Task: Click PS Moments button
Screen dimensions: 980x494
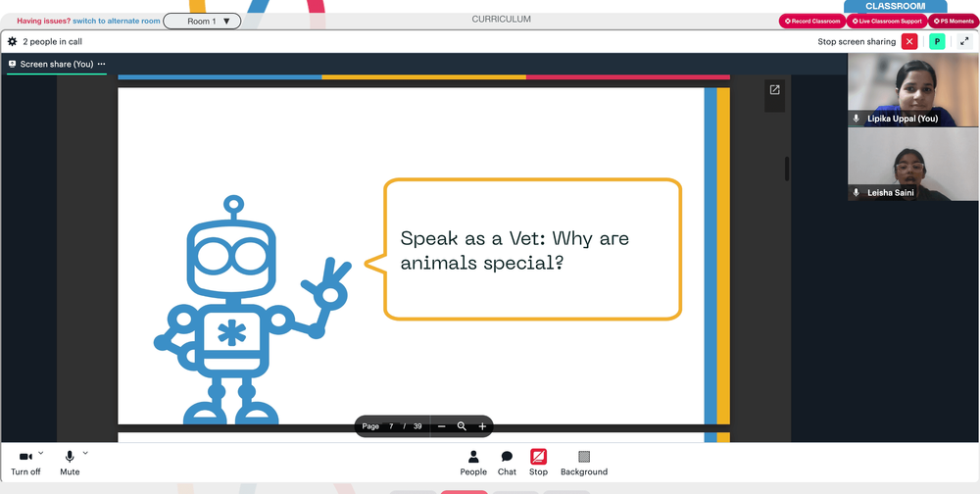Action: pyautogui.click(x=954, y=22)
